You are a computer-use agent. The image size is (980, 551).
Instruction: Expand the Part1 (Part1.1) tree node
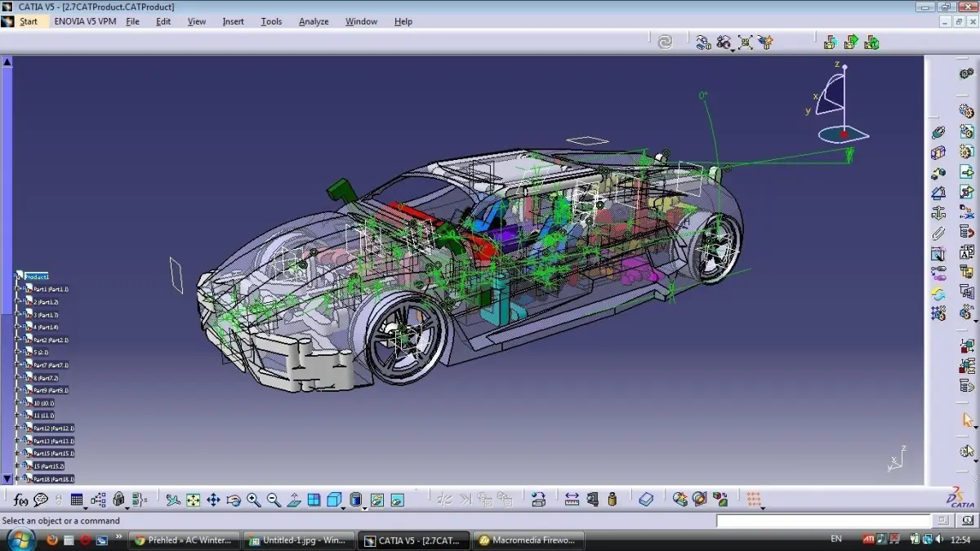[18, 289]
